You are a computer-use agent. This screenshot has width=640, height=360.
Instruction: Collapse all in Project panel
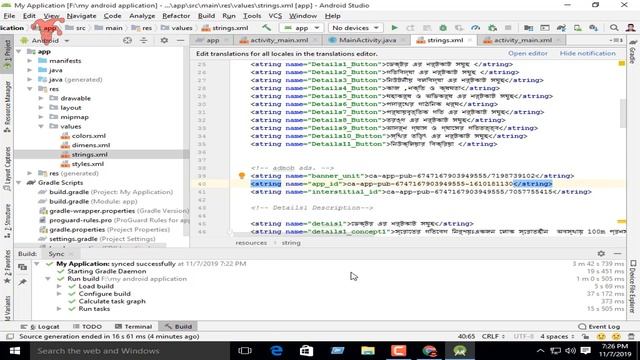(x=144, y=40)
